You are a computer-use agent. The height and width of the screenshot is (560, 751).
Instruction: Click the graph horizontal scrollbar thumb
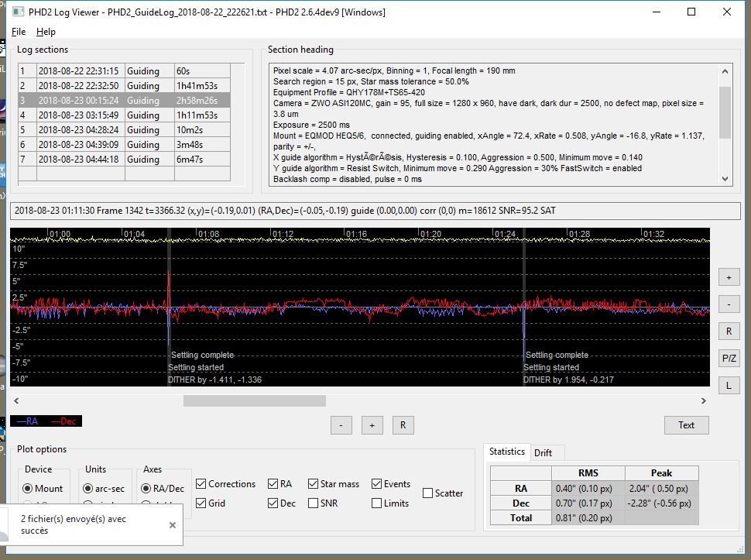pos(254,400)
